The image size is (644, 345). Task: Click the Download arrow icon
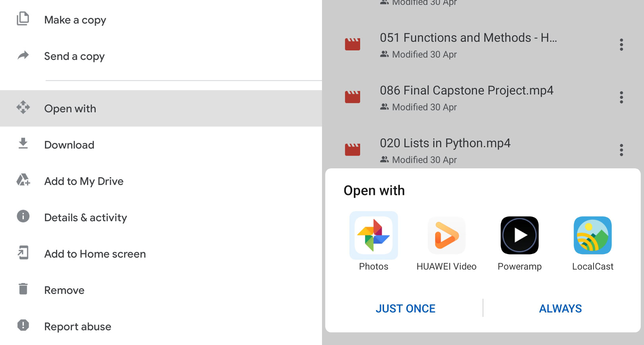[x=23, y=144]
